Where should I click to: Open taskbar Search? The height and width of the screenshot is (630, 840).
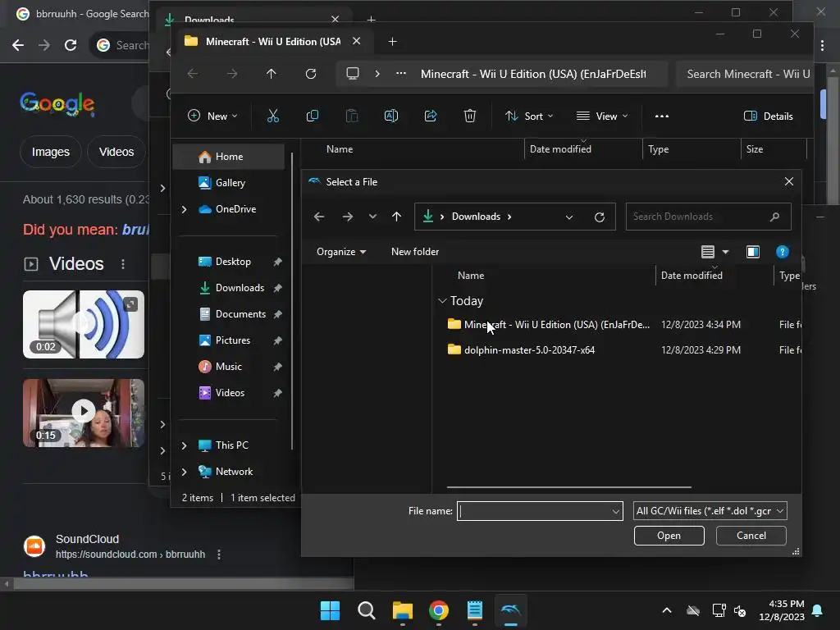(367, 610)
